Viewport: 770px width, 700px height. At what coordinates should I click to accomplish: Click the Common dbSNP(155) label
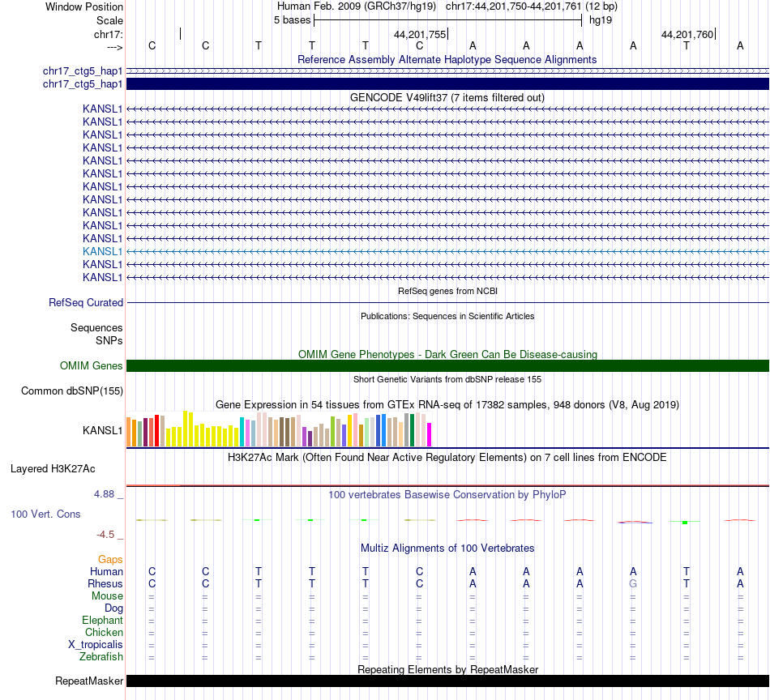(x=71, y=391)
